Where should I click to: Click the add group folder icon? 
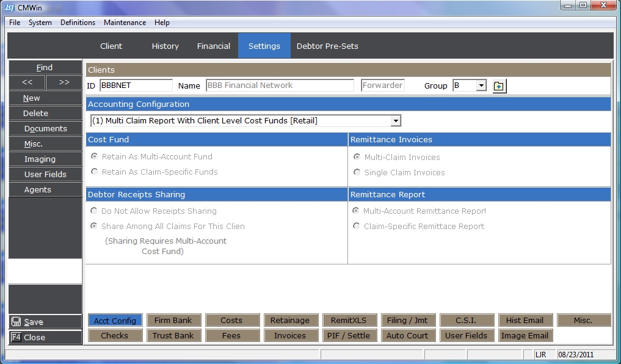point(499,86)
